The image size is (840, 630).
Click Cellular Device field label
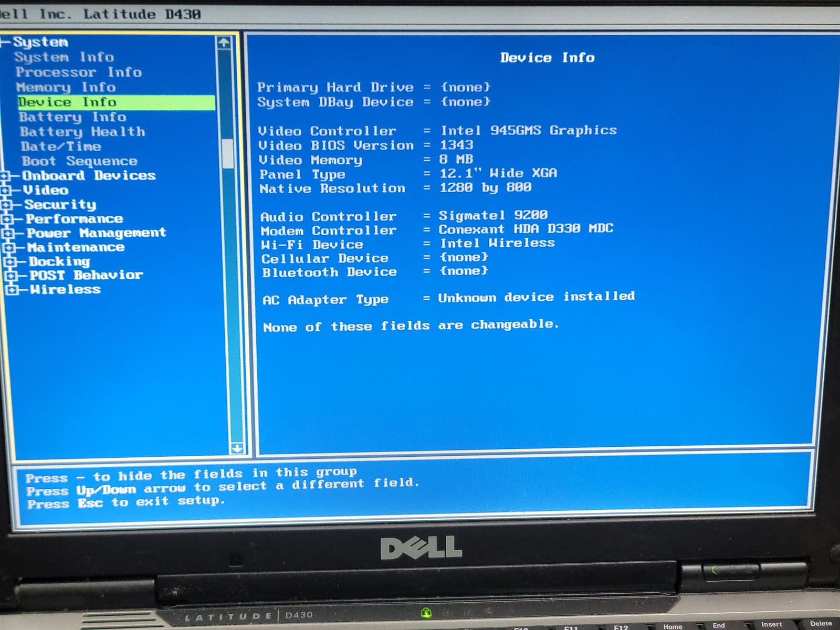point(325,258)
